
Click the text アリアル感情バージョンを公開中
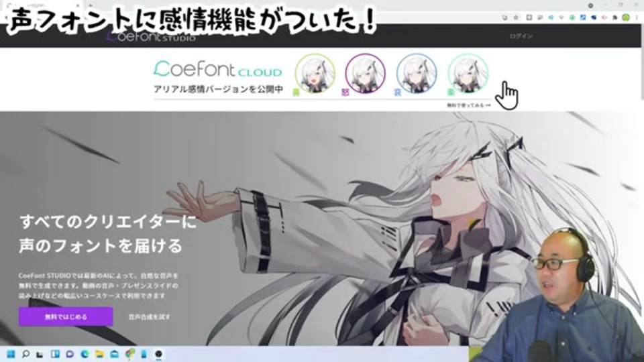(x=218, y=89)
